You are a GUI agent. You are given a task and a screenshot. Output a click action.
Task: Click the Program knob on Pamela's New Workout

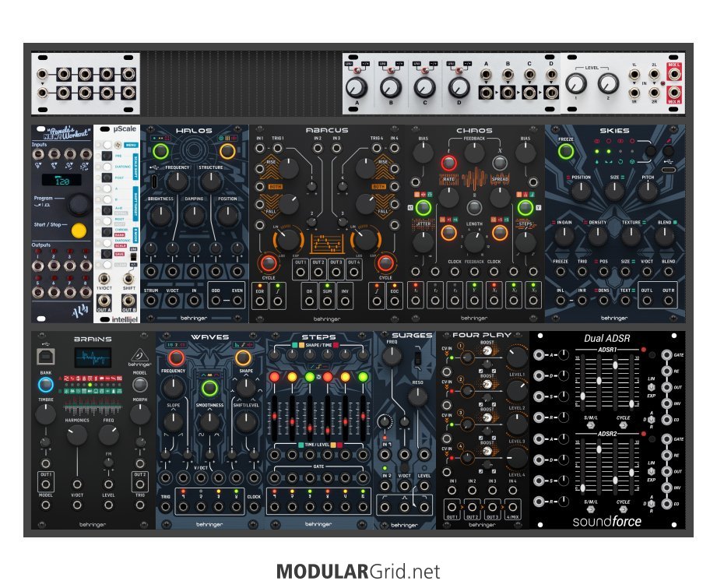[x=79, y=204]
